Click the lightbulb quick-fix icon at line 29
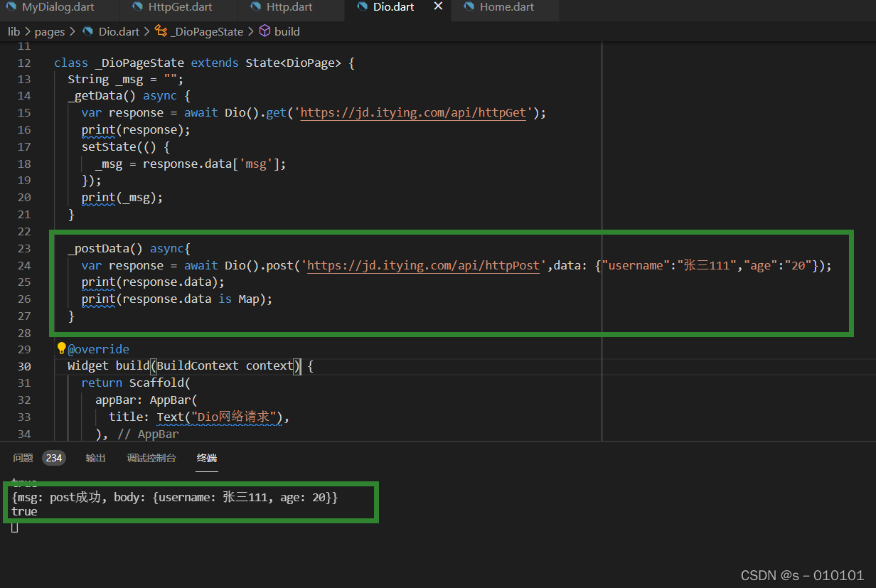The width and height of the screenshot is (876, 588). tap(61, 348)
